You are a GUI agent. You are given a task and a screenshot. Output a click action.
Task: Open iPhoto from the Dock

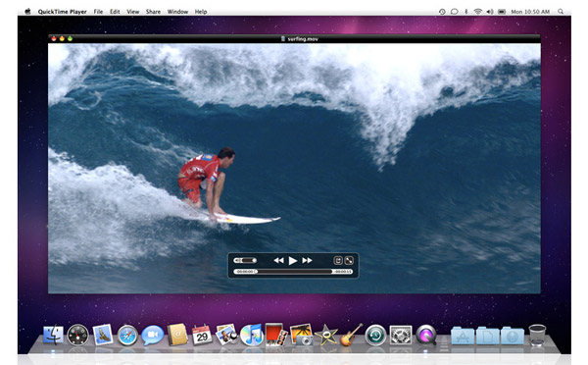tap(302, 335)
